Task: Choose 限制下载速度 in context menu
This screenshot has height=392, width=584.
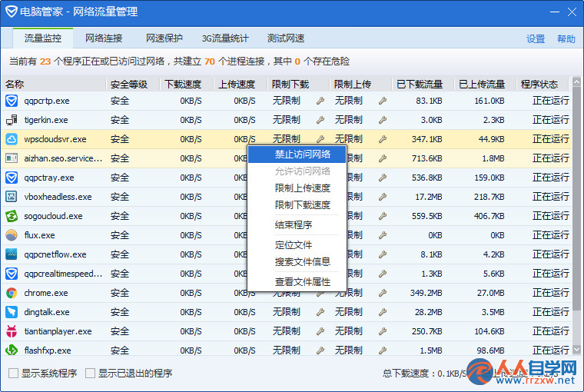Action: point(297,205)
